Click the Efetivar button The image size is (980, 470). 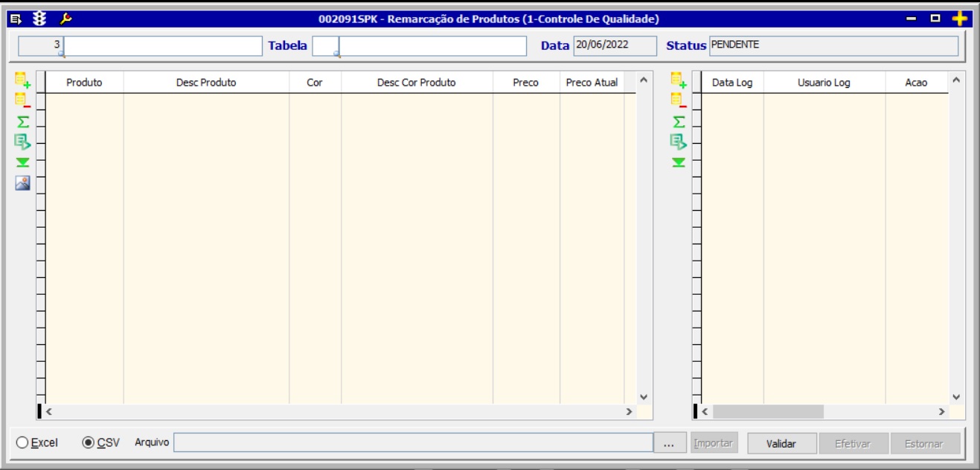(x=852, y=443)
